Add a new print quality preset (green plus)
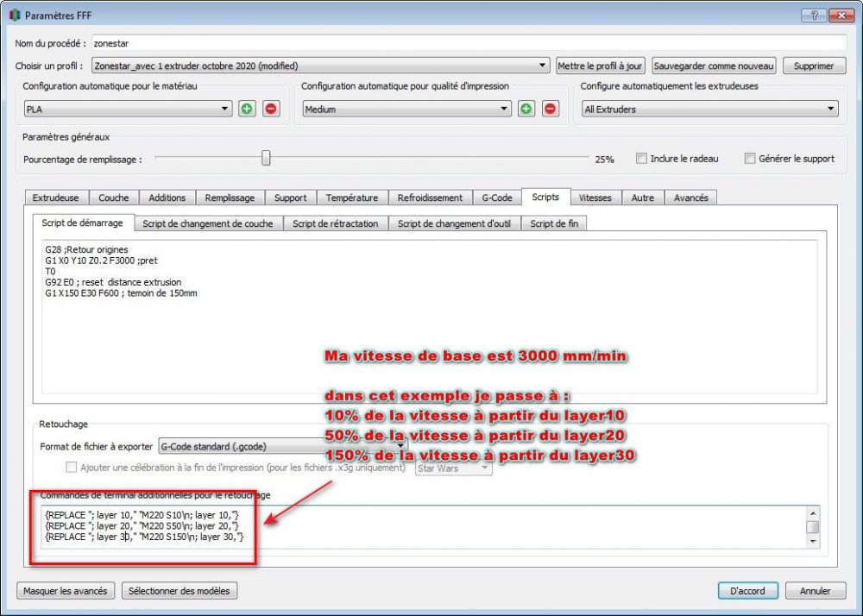 [x=526, y=109]
